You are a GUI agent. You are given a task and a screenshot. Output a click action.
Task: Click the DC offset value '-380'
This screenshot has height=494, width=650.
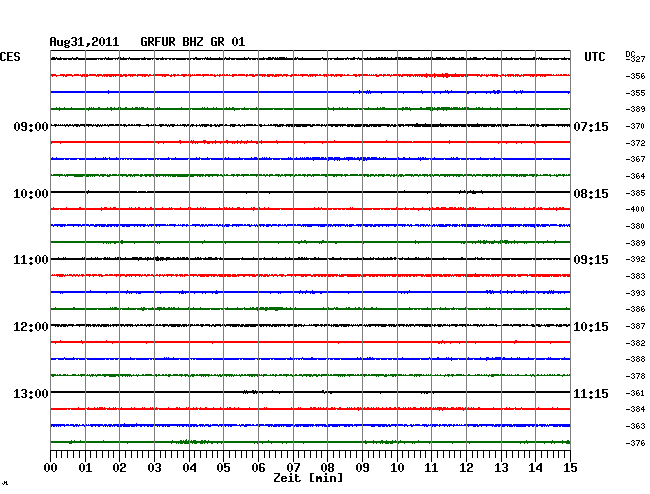pos(635,226)
